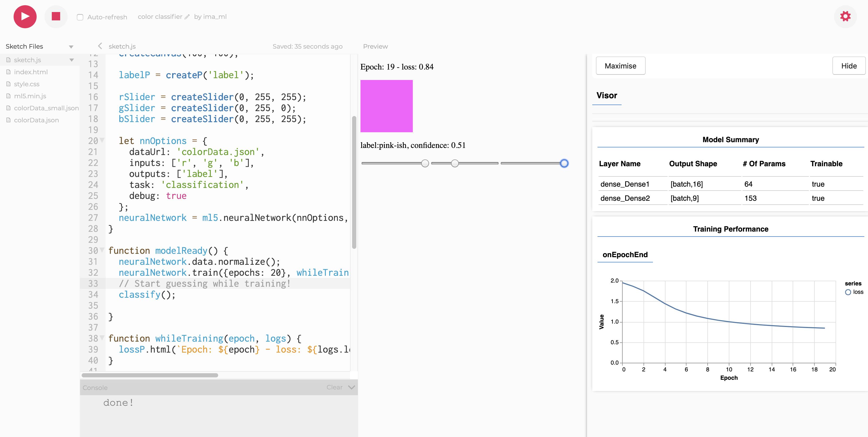Screen dimensions: 868x437
Task: Click the Console panel label
Action: point(95,388)
